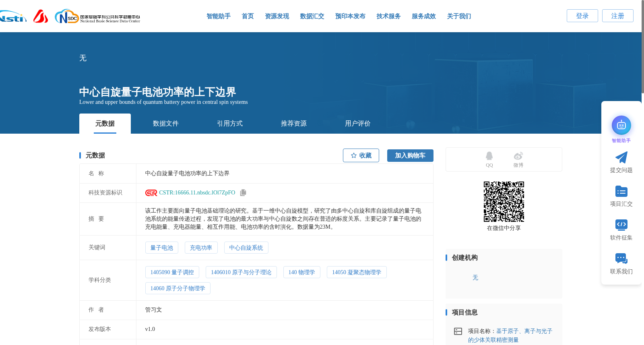
Task: Copy the CSTR identifier with copy icon
Action: pos(243,193)
